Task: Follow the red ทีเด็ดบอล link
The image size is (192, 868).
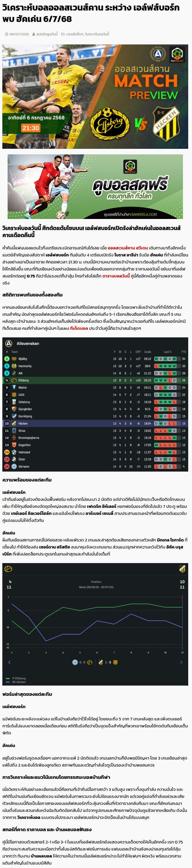Action: tap(79, 328)
